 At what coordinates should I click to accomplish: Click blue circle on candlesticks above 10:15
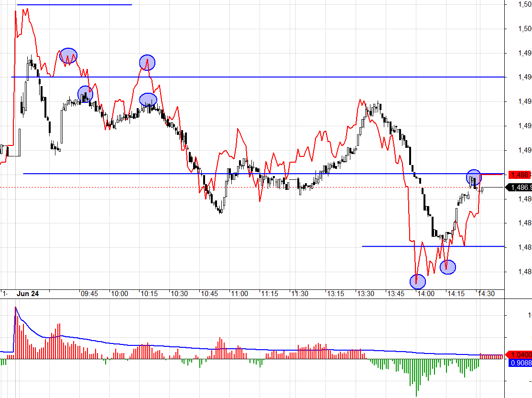(x=148, y=99)
